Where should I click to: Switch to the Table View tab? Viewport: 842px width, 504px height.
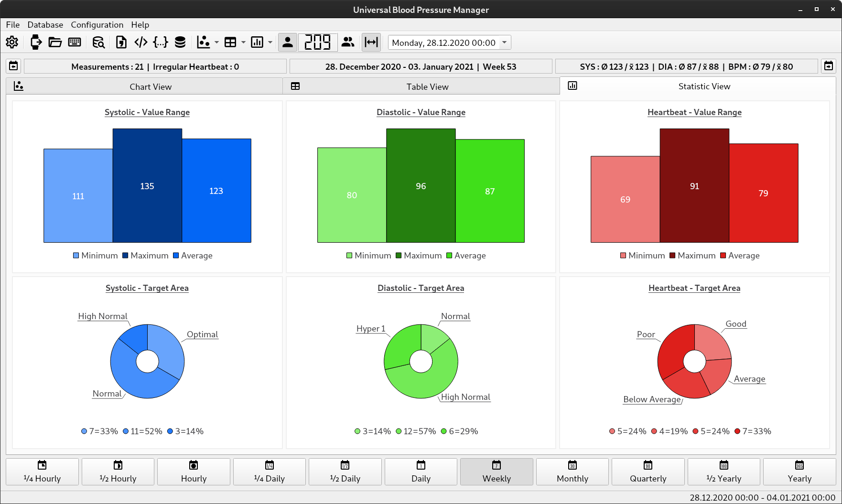(421, 86)
